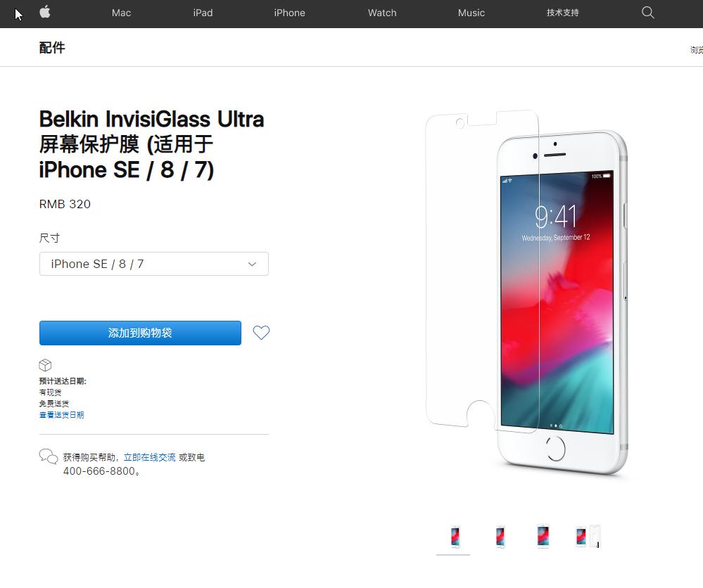Show the fourth thumbnail with packaging
Image resolution: width=703 pixels, height=588 pixels.
coord(588,536)
